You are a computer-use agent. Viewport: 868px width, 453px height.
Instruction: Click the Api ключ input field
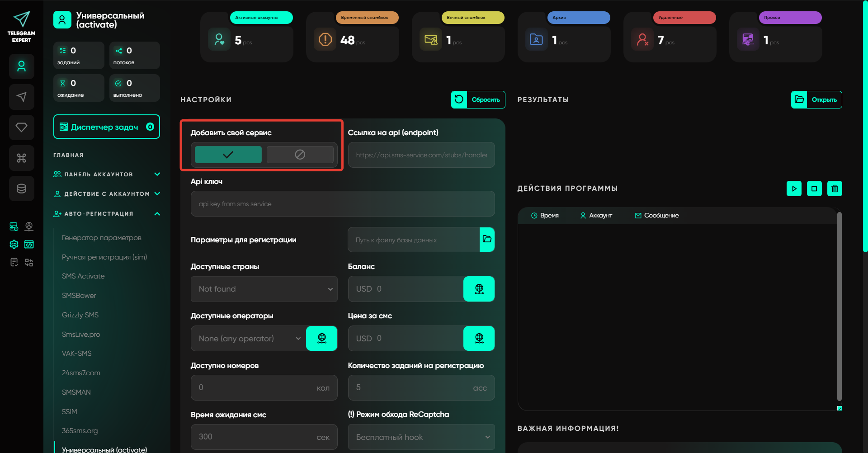pos(342,204)
